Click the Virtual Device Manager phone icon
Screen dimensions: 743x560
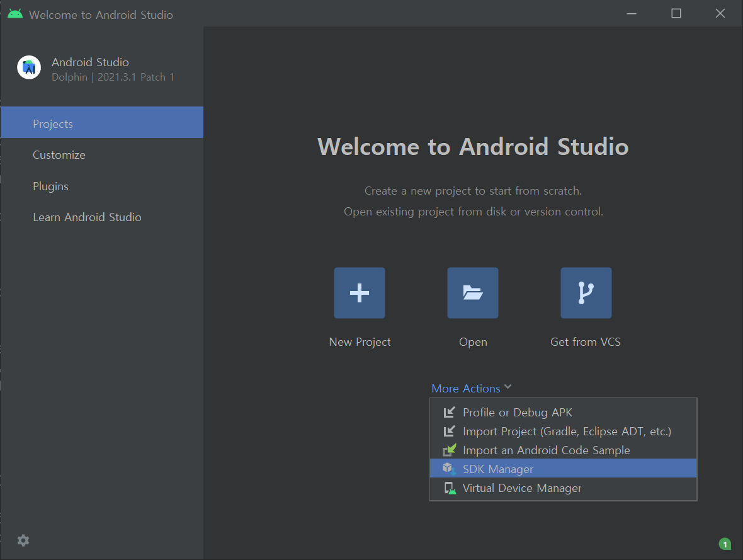click(x=449, y=488)
